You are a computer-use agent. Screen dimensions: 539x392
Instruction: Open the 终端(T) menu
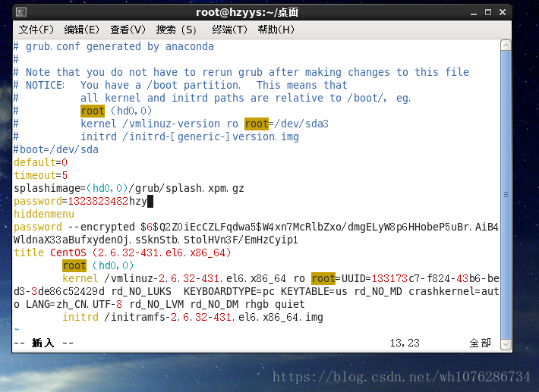[x=229, y=30]
